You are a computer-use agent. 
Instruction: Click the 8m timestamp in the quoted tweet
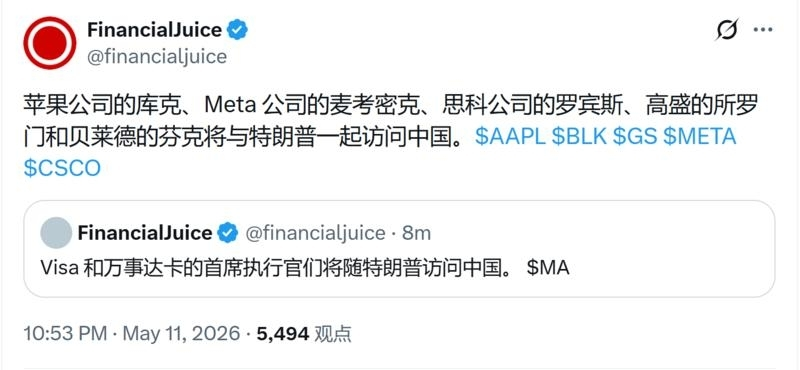point(416,233)
